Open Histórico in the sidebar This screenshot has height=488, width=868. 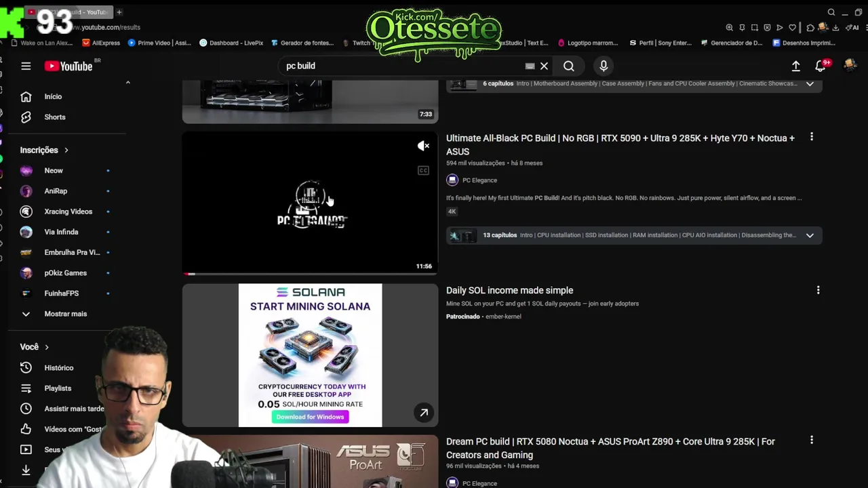click(58, 367)
